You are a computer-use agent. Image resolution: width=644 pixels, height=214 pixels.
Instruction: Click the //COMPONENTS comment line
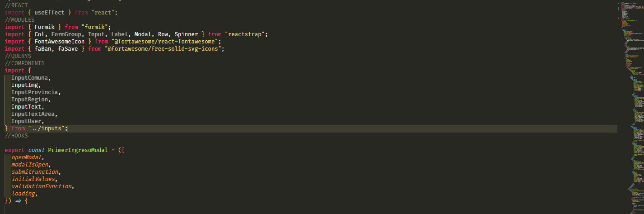(25, 63)
